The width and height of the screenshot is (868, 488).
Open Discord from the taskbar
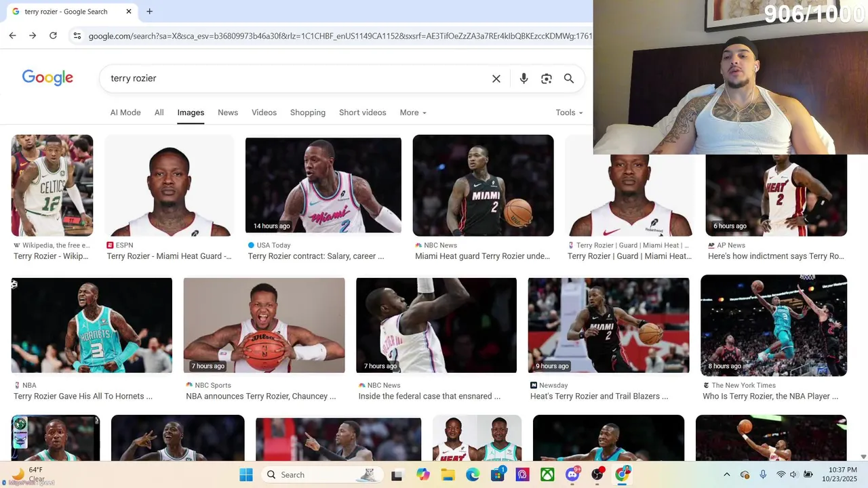click(x=572, y=474)
